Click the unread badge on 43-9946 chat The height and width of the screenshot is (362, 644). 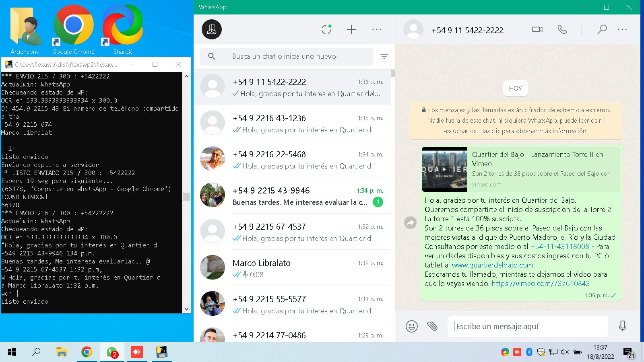click(378, 202)
